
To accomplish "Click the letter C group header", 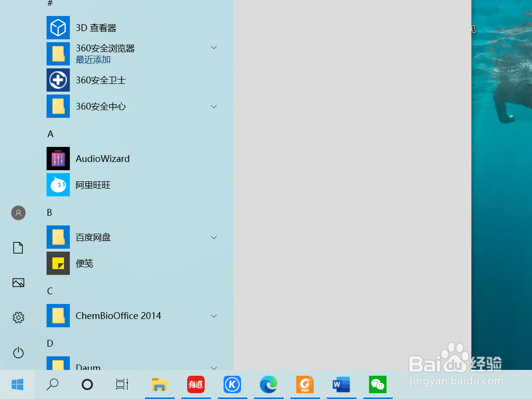I will tap(50, 291).
